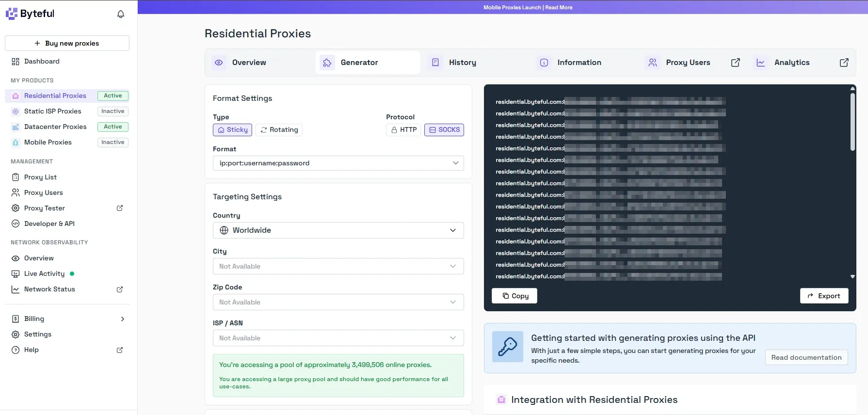Open the Format dropdown ip:port:username:password

click(x=338, y=163)
